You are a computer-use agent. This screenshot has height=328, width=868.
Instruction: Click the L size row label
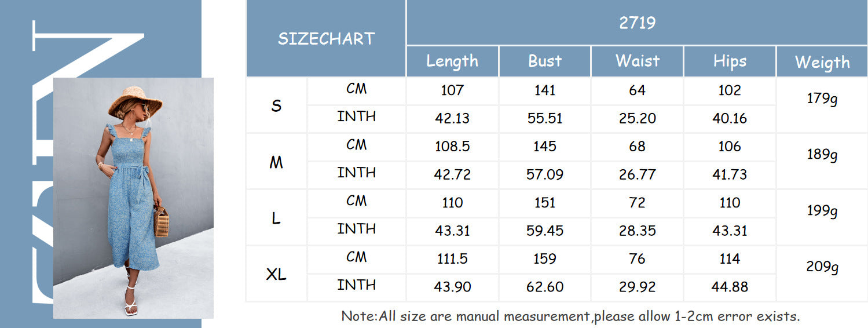(276, 218)
